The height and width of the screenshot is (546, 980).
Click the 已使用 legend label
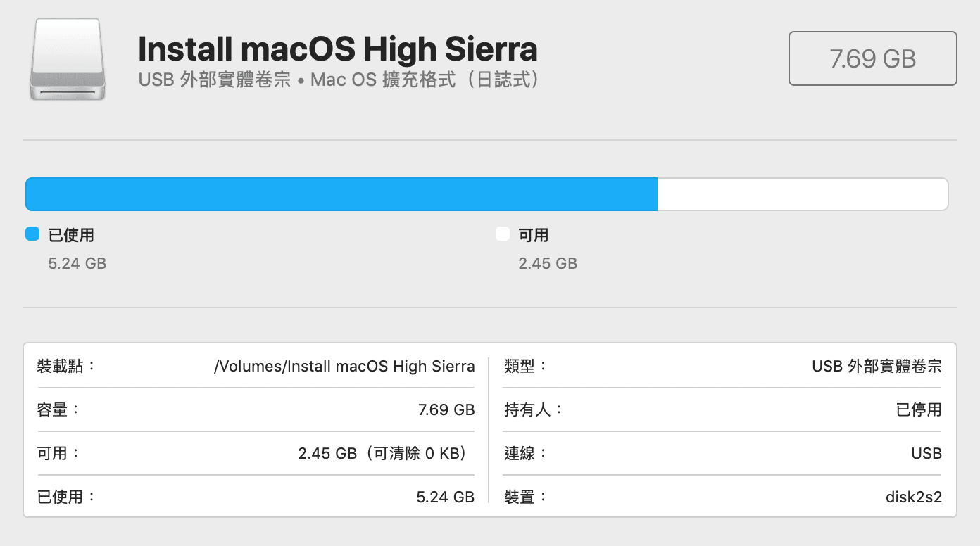tap(71, 235)
